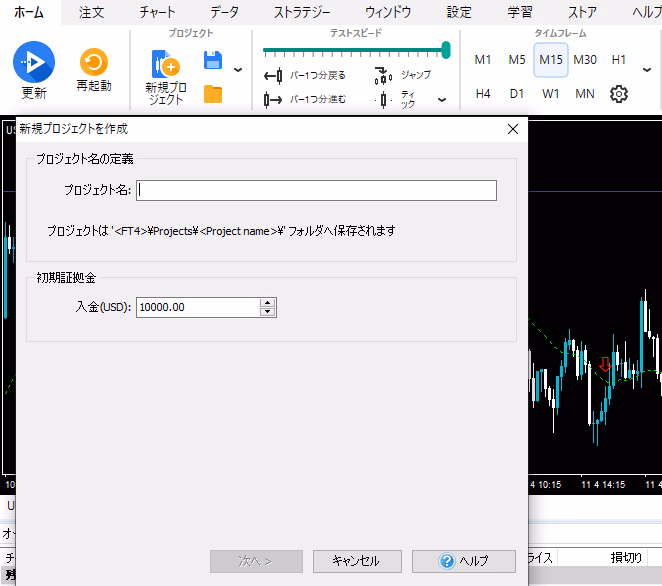Open the ストラテジー (Strategy) tab

pos(301,13)
